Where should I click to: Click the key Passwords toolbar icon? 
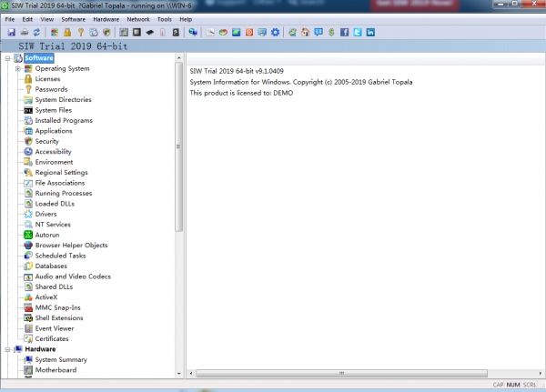click(x=81, y=33)
